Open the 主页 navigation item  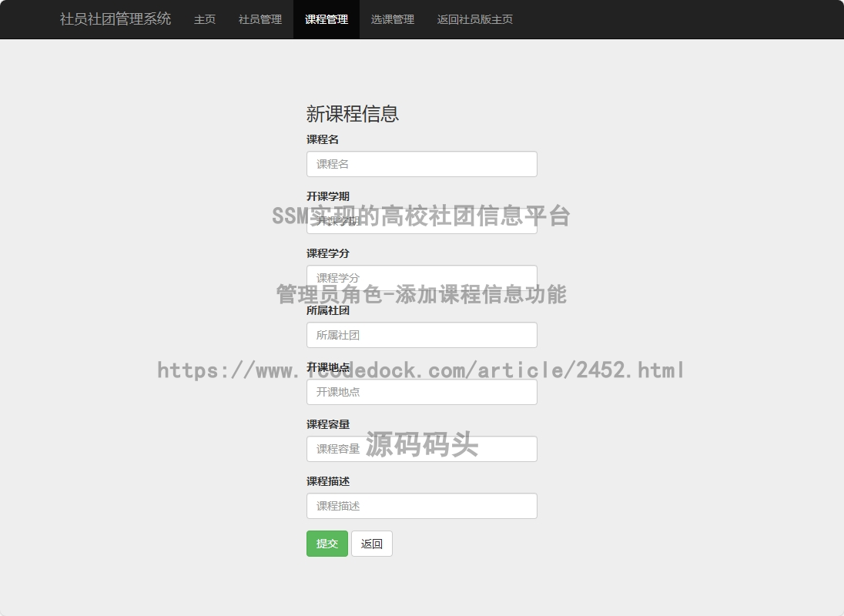[205, 19]
